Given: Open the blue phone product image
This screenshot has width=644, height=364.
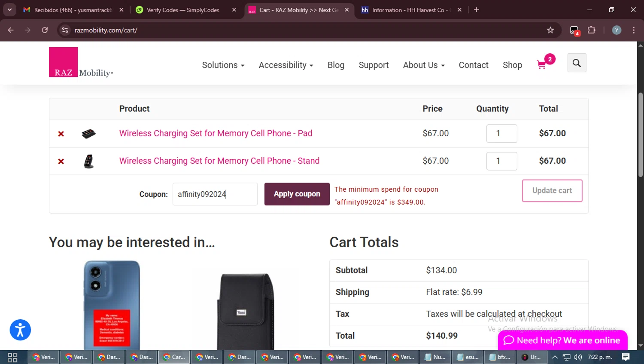Looking at the screenshot, I should coord(112,305).
